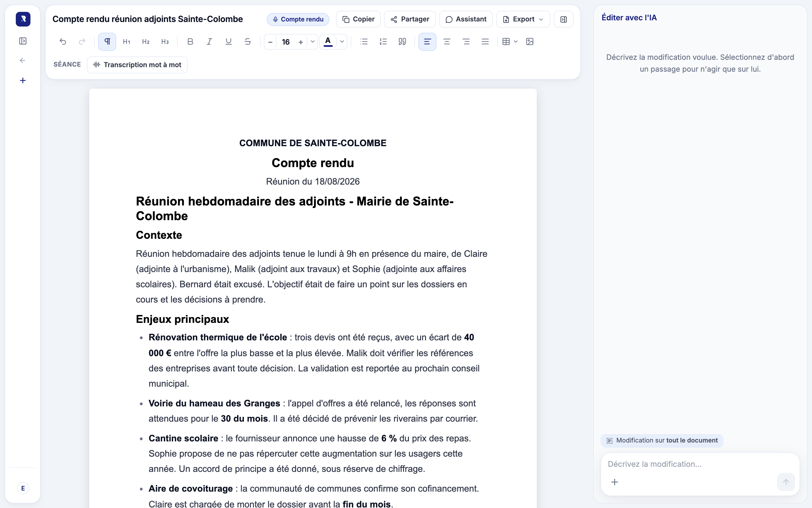Apply Heading 2 style
The width and height of the screenshot is (812, 508).
[x=145, y=42]
